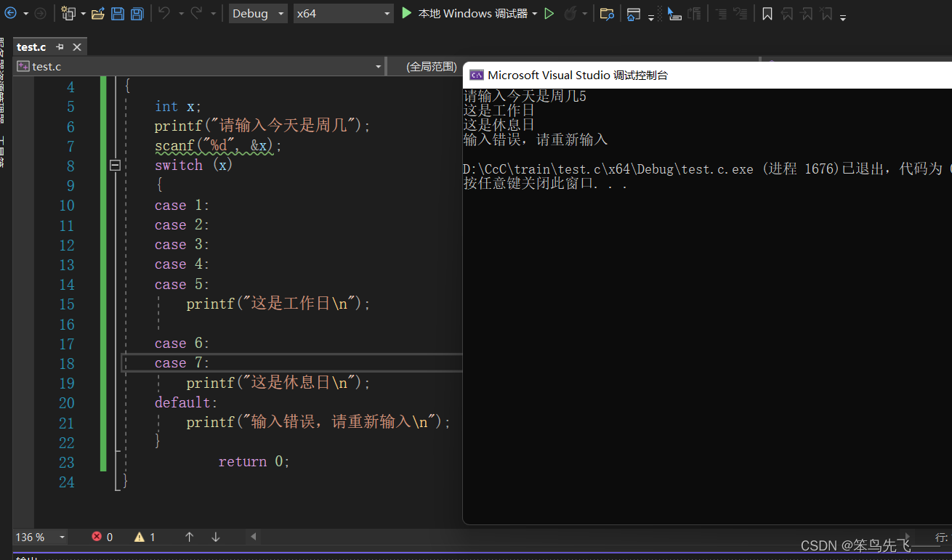
Task: Click the vertical sidebar tab on the left edge
Action: coord(3,80)
